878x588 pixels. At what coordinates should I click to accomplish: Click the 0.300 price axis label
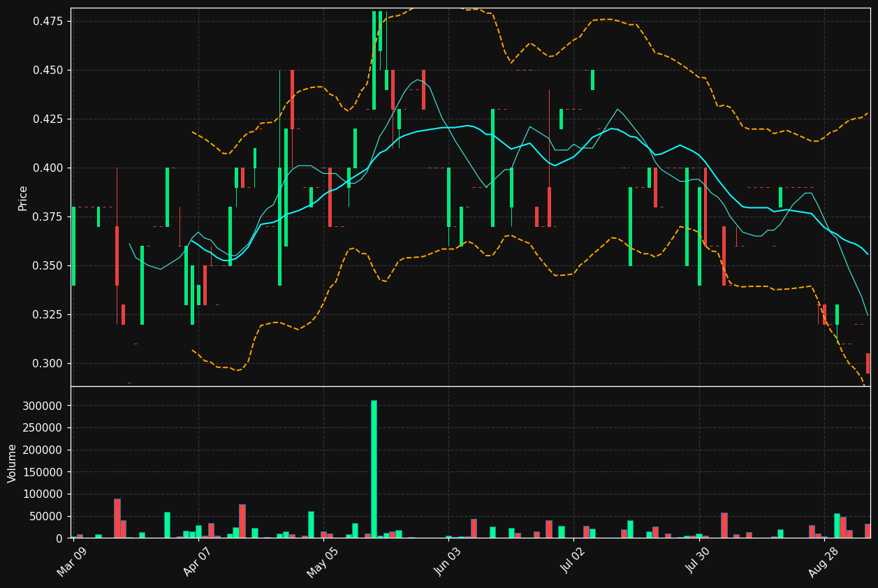click(47, 364)
